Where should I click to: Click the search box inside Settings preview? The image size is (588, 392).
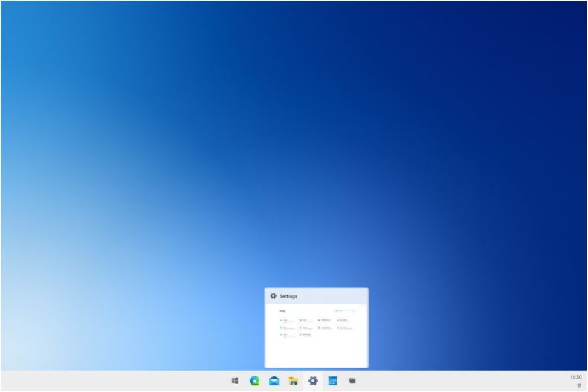pyautogui.click(x=346, y=310)
